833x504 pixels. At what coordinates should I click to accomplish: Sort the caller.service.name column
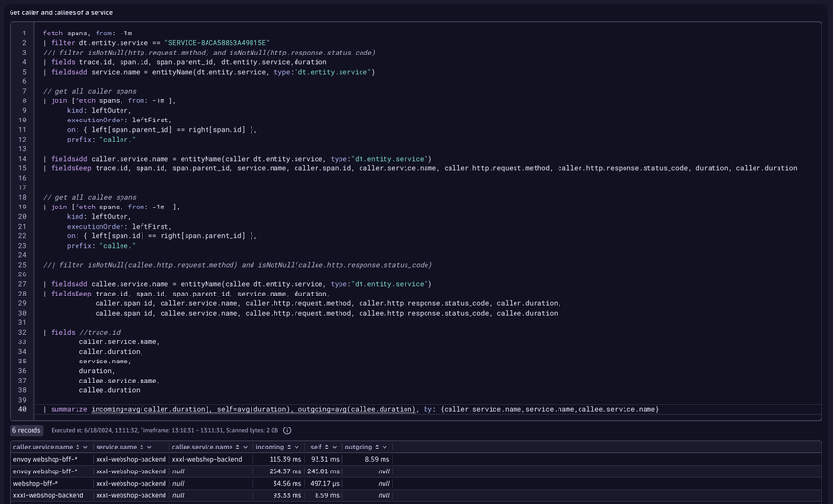click(x=77, y=448)
